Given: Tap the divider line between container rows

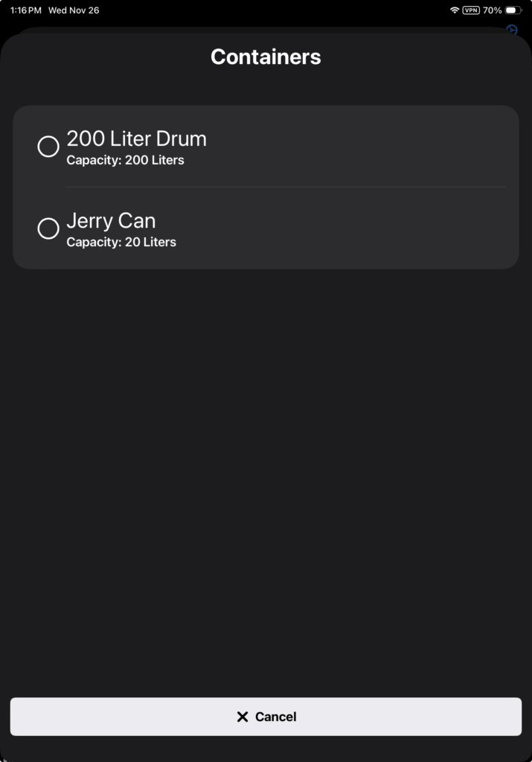Looking at the screenshot, I should pos(286,187).
